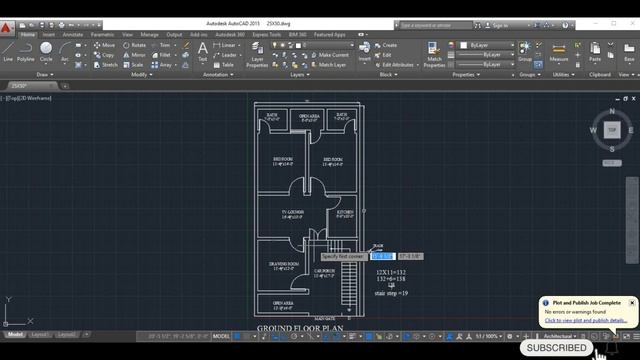Click Create block button
Viewport: 640px width, 360px height.
[x=386, y=45]
